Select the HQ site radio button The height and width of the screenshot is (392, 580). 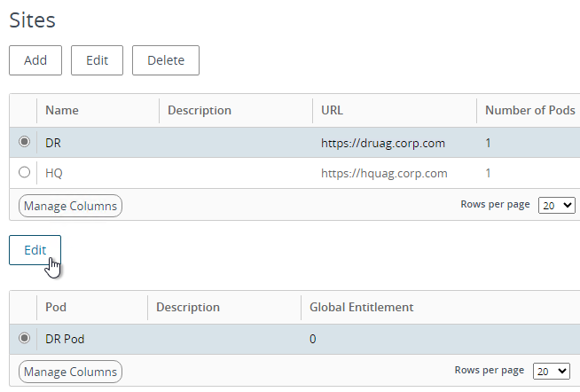[x=25, y=172]
